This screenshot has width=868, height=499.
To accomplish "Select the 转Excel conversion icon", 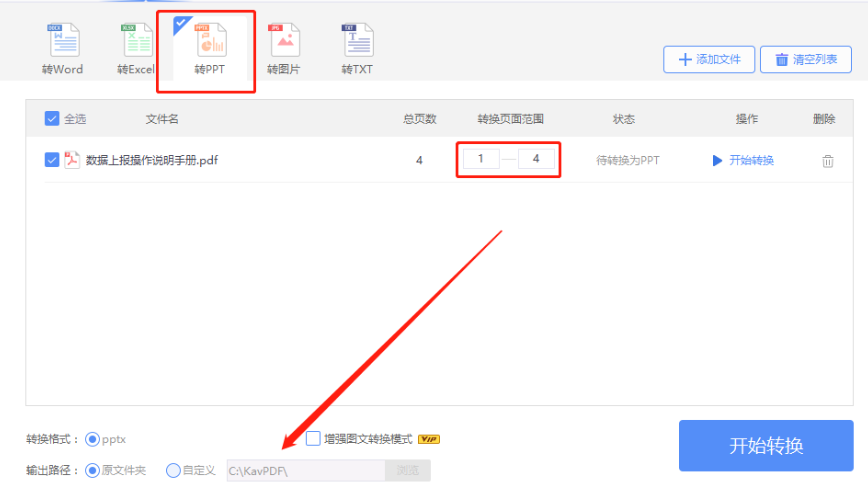I will pyautogui.click(x=136, y=49).
